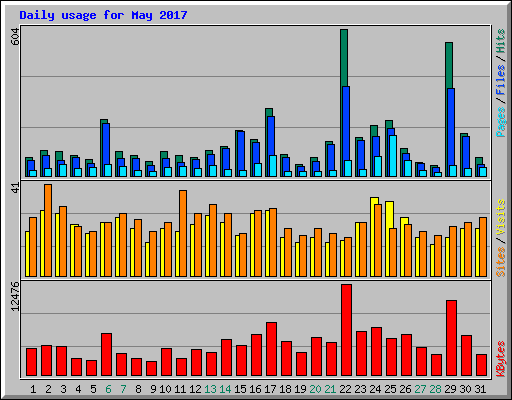Select the green "Hits" legend label
The width and height of the screenshot is (512, 400).
(x=501, y=41)
